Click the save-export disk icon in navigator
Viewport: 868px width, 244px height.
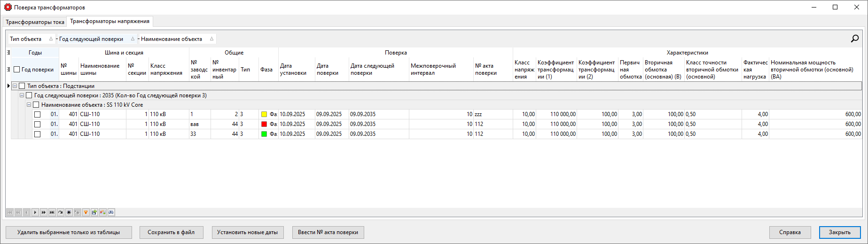94,213
